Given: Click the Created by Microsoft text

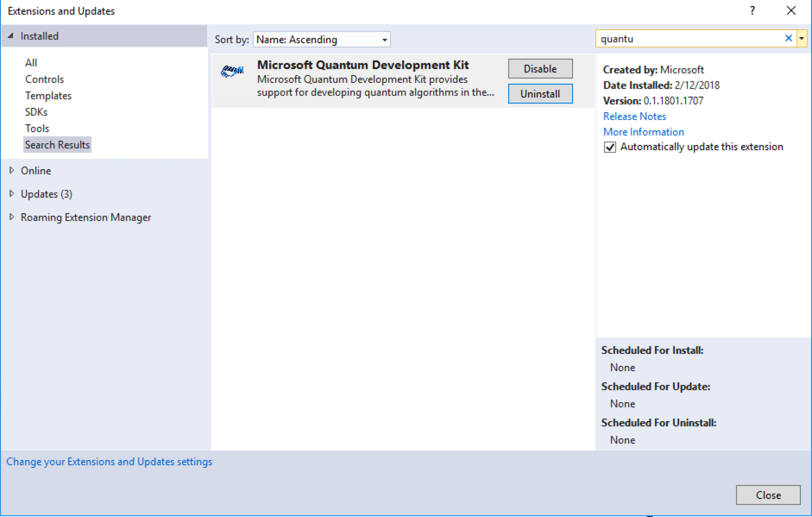Looking at the screenshot, I should [x=653, y=69].
